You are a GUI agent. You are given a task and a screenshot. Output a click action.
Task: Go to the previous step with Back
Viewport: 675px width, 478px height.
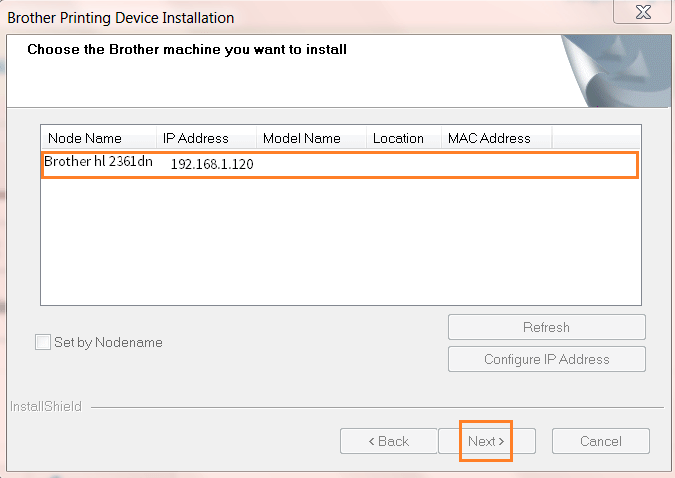tap(388, 441)
